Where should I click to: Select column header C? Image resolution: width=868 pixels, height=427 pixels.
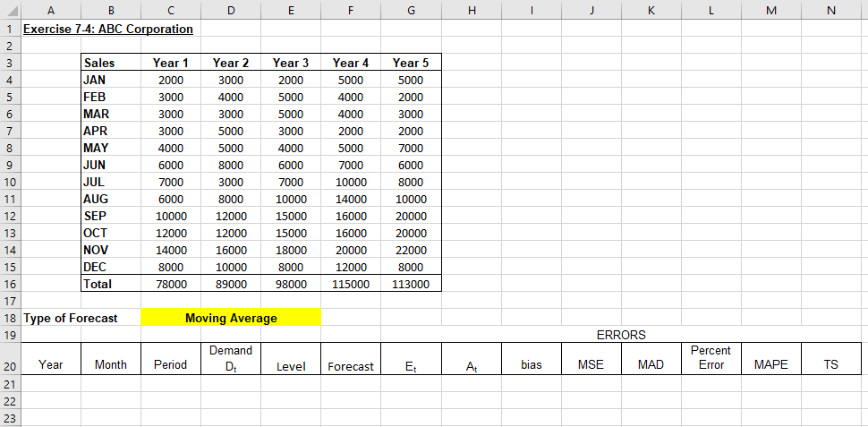coord(171,10)
